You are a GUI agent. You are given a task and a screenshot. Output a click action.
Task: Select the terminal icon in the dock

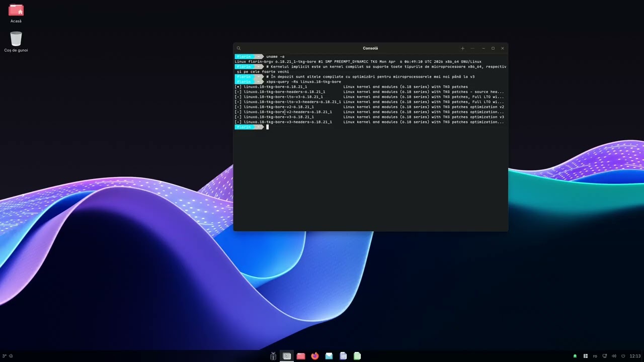point(287,356)
